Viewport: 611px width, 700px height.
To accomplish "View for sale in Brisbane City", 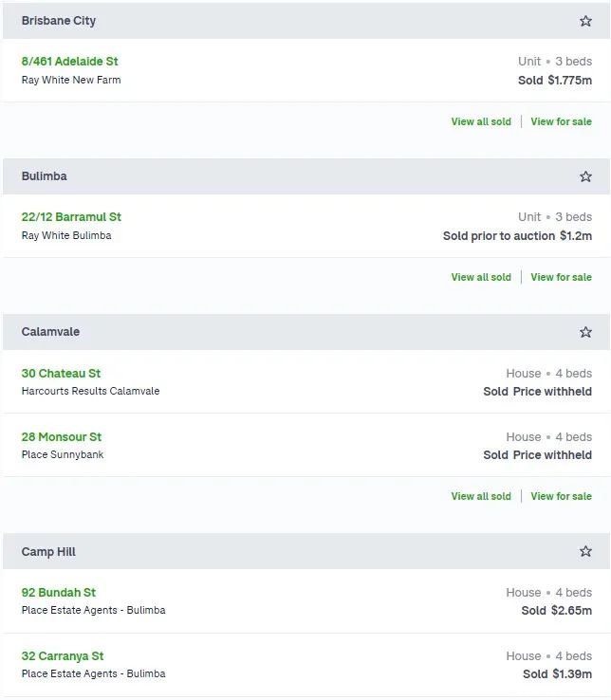I will pyautogui.click(x=561, y=121).
